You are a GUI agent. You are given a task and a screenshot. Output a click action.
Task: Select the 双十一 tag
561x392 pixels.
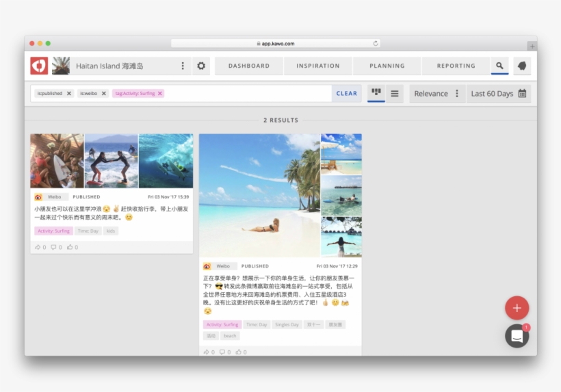(314, 325)
